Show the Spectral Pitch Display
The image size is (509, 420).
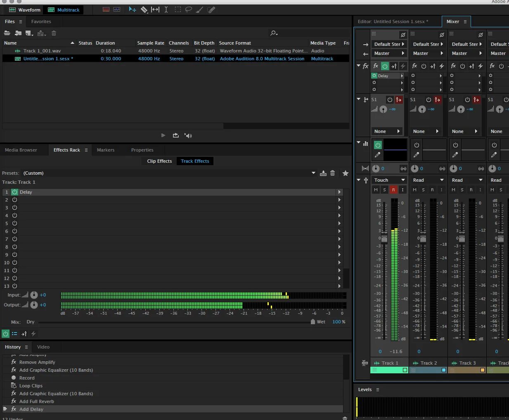[x=117, y=9]
